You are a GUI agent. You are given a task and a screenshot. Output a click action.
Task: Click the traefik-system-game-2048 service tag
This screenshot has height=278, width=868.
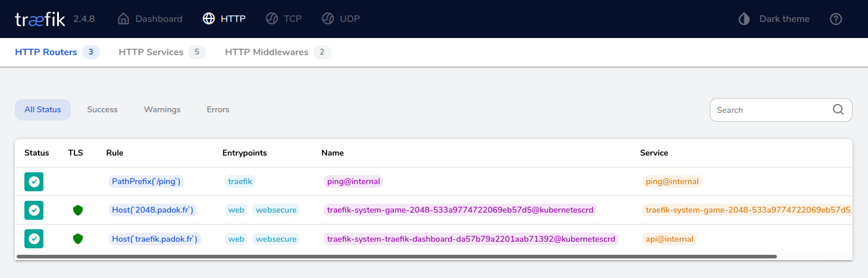coord(747,210)
